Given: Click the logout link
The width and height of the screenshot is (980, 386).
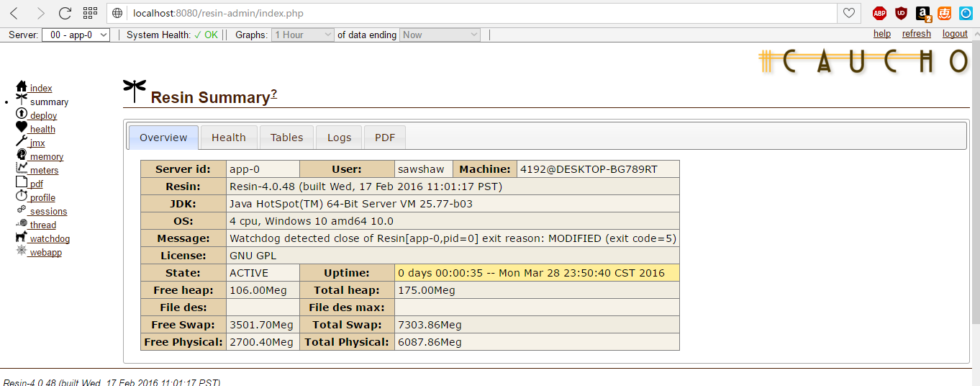Looking at the screenshot, I should (955, 34).
